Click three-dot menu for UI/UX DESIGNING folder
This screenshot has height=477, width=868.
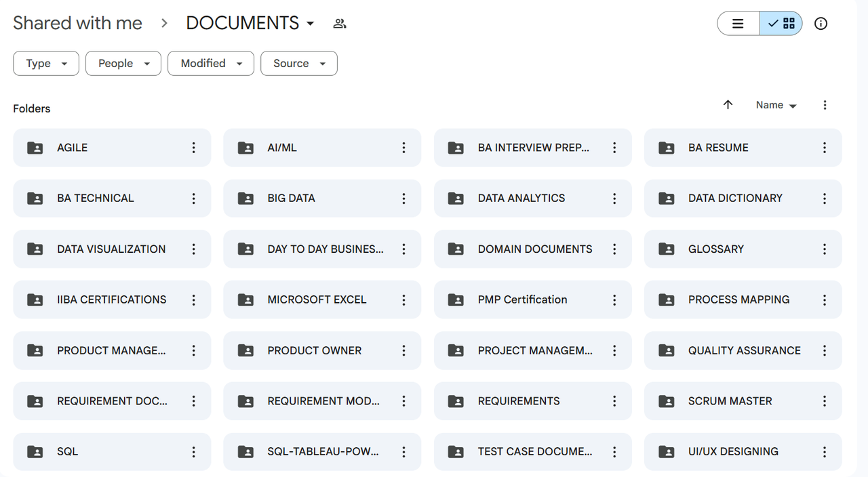click(x=825, y=452)
